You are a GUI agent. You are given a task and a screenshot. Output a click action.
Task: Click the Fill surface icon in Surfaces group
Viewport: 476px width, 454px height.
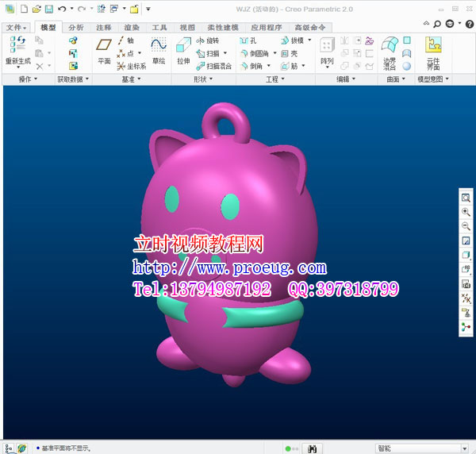pyautogui.click(x=407, y=40)
